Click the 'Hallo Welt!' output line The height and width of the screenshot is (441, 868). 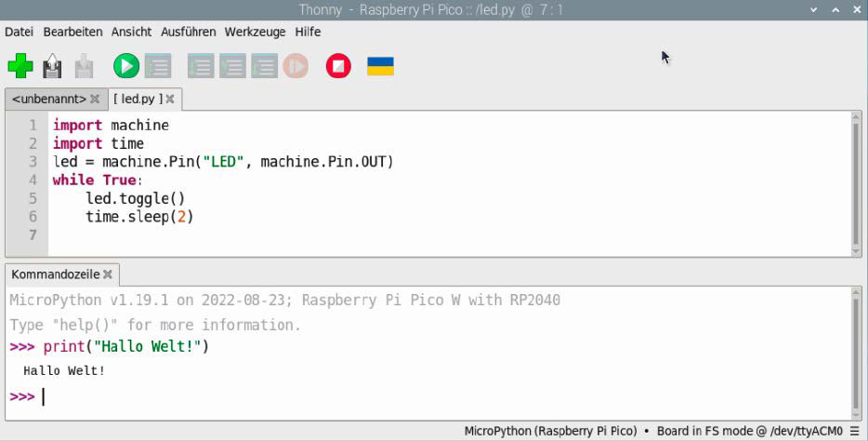(x=64, y=370)
